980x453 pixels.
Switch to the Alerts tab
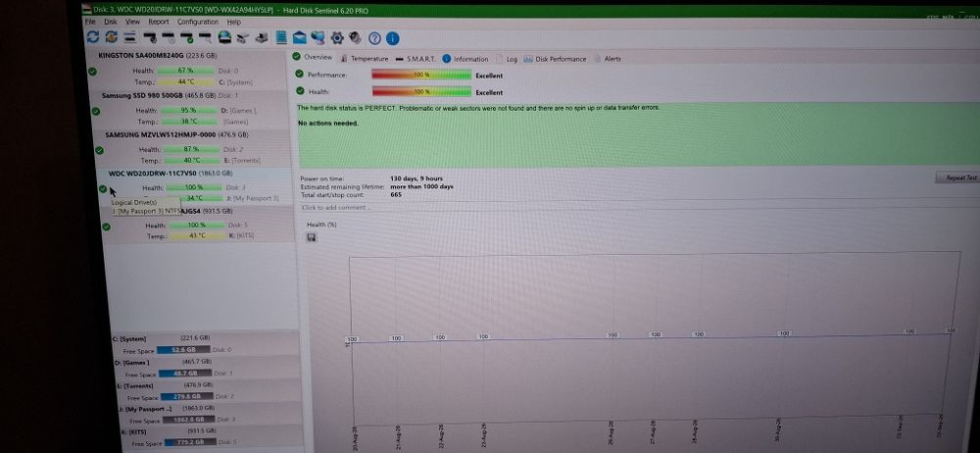(x=608, y=59)
